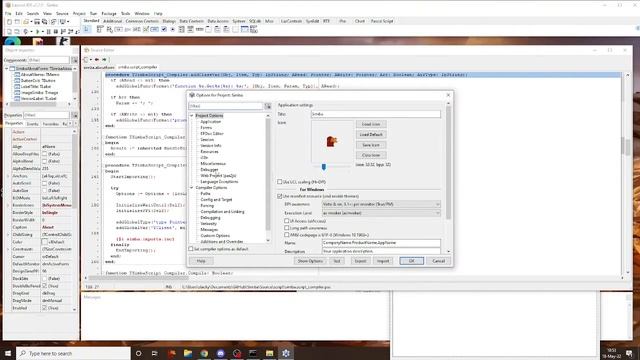Screen dimensions: 640x360
Task: Click the Stop toolbar icon
Action: (x=56, y=31)
